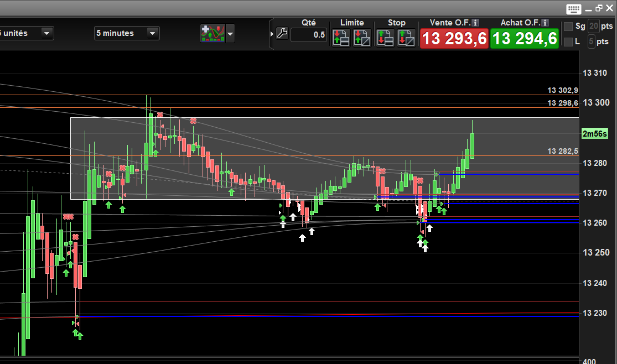Open Achat O.F. info icon
The image size is (617, 364).
tap(545, 23)
